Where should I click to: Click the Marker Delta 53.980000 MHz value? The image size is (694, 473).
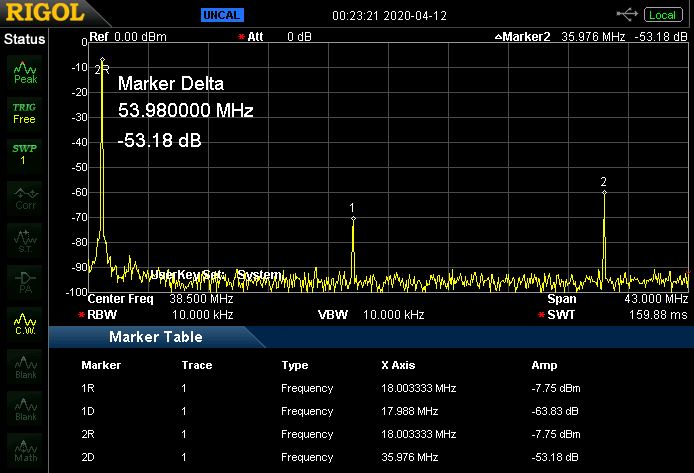185,110
